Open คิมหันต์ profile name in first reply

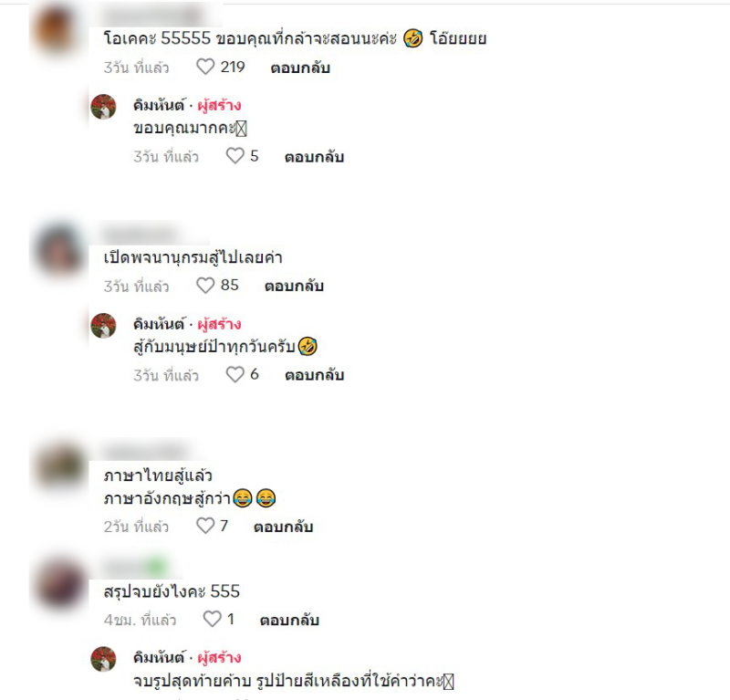tap(159, 105)
